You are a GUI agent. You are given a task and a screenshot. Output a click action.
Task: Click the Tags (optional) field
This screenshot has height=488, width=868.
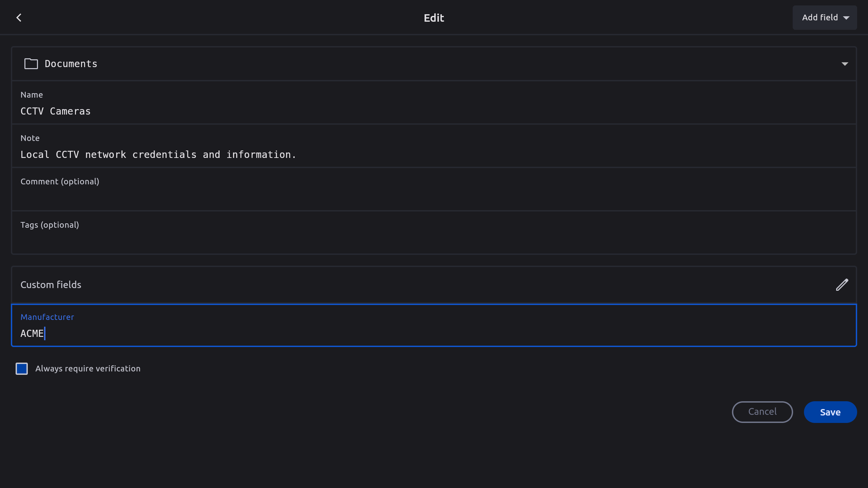[434, 239]
